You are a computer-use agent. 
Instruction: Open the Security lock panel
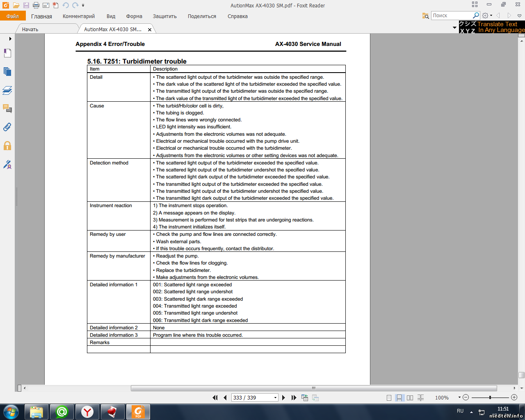click(7, 146)
